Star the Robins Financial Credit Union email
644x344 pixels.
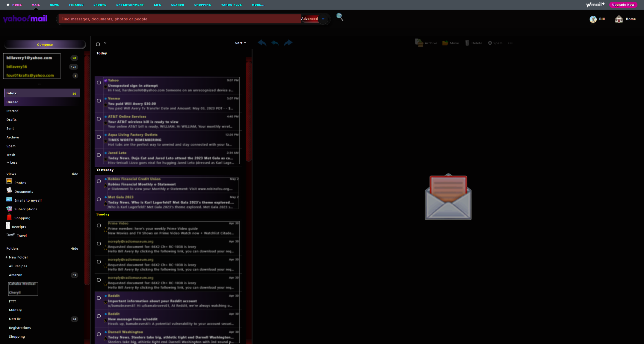click(105, 185)
